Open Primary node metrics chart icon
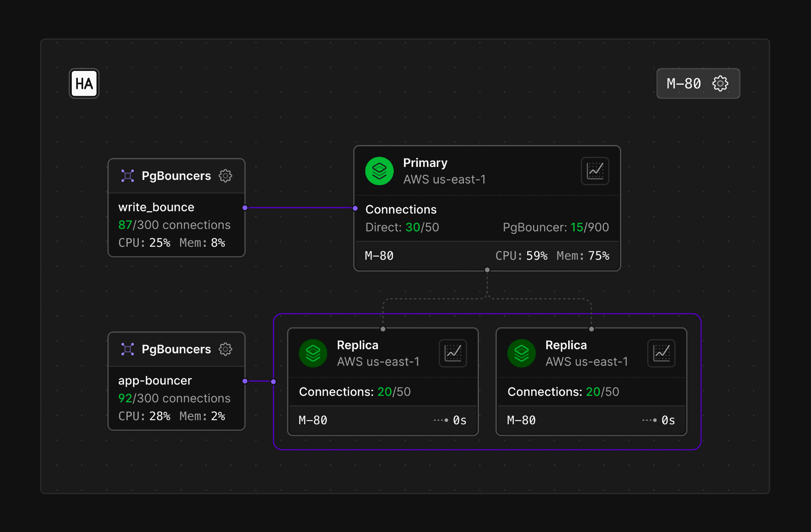 (595, 171)
